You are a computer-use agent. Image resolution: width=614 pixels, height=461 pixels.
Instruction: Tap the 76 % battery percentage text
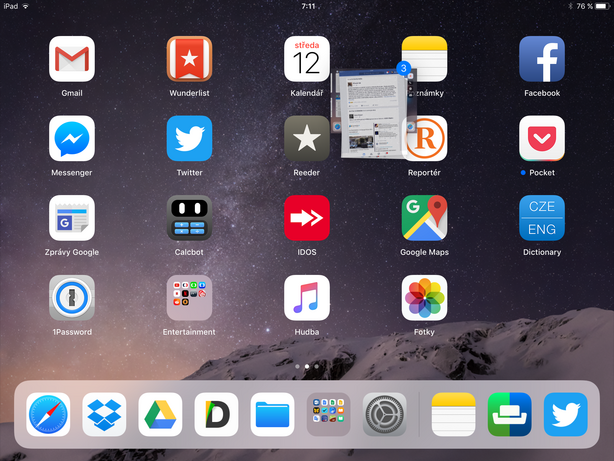tap(584, 6)
